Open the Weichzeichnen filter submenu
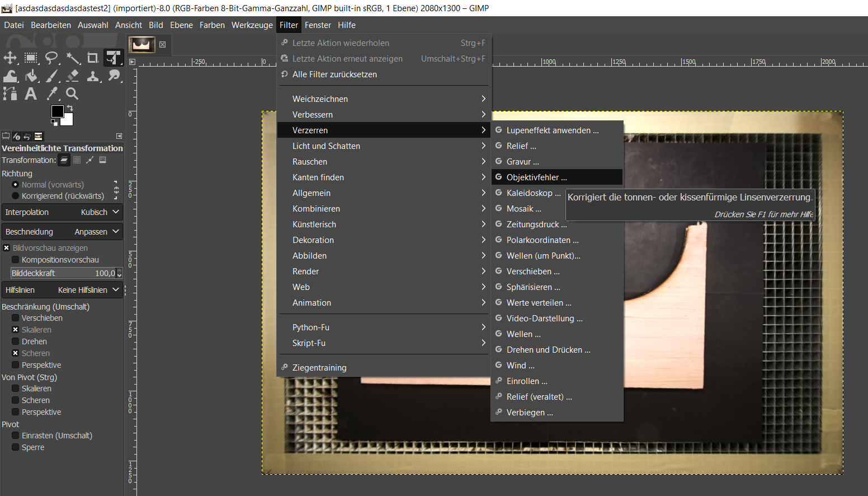Image resolution: width=868 pixels, height=496 pixels. pyautogui.click(x=320, y=99)
